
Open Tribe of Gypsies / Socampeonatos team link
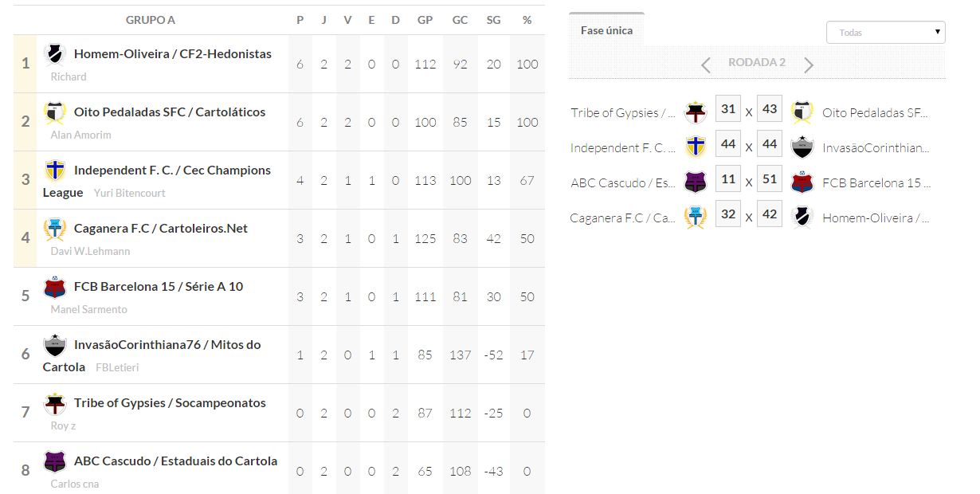(x=170, y=403)
